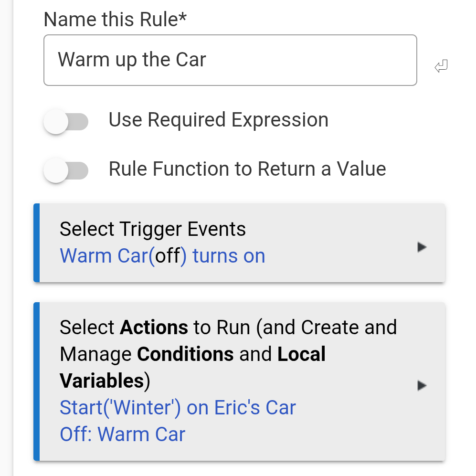Expand the Select Trigger Events arrow
Screen dimensions: 476x476
pyautogui.click(x=422, y=247)
